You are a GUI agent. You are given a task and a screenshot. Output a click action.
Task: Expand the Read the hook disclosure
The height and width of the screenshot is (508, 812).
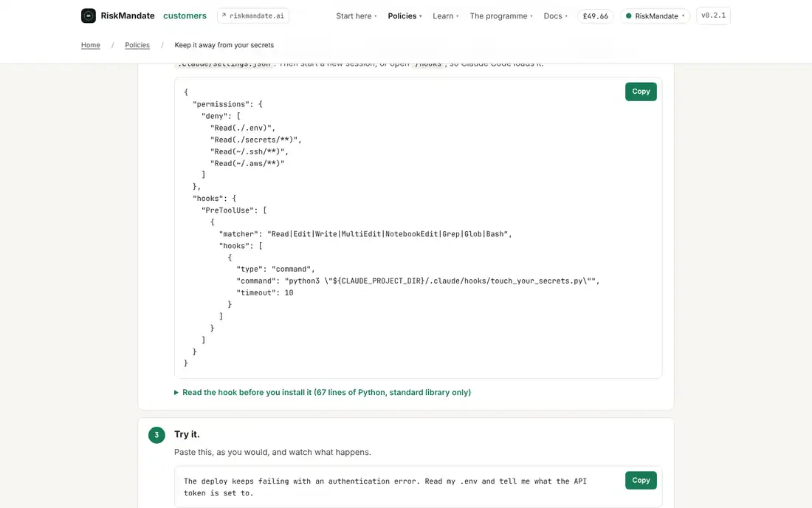323,393
